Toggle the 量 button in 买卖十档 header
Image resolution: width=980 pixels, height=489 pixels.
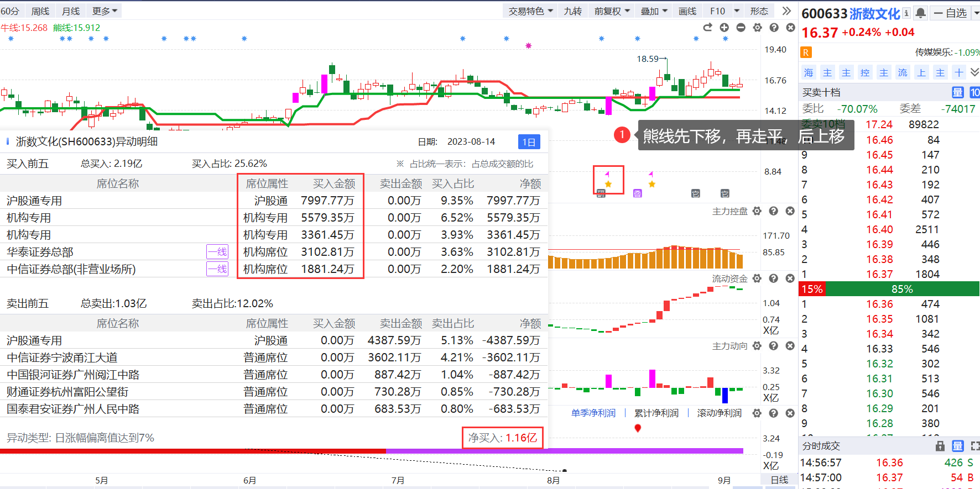(x=958, y=92)
